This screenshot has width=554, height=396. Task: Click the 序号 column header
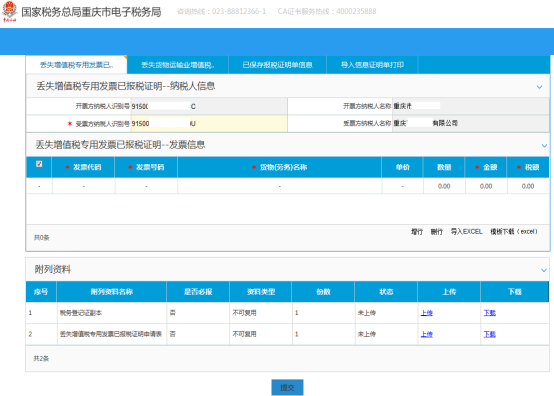coord(41,292)
